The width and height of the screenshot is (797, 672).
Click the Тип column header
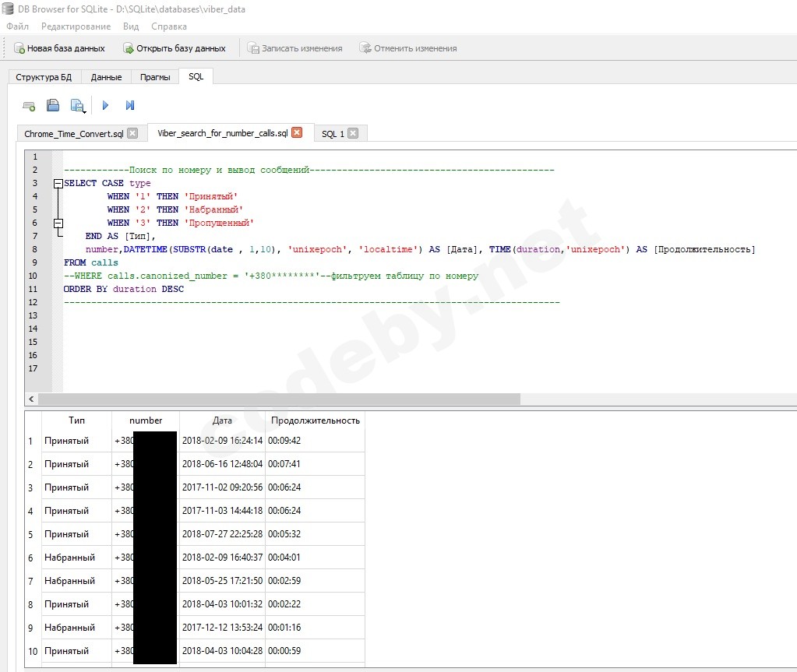tap(76, 420)
